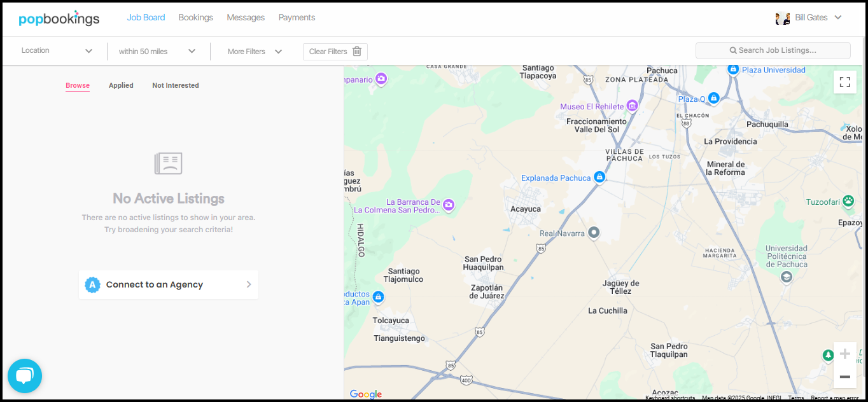The height and width of the screenshot is (402, 868).
Task: Go to Bookings page
Action: (195, 18)
